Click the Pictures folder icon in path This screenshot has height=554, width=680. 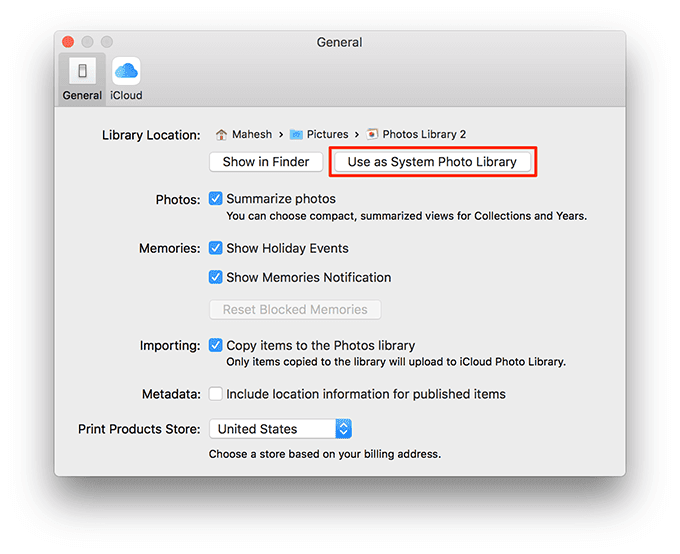(296, 134)
